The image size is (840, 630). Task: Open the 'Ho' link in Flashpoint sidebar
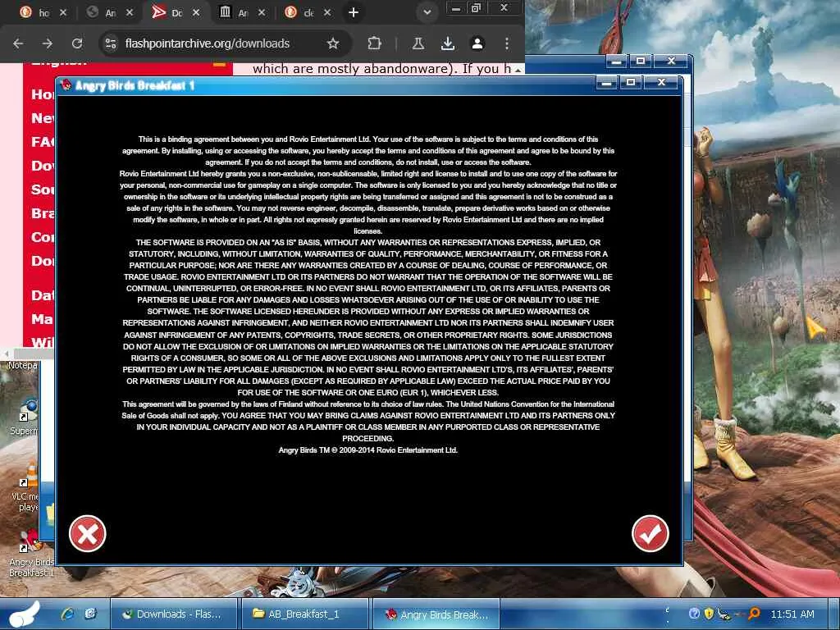click(x=43, y=94)
